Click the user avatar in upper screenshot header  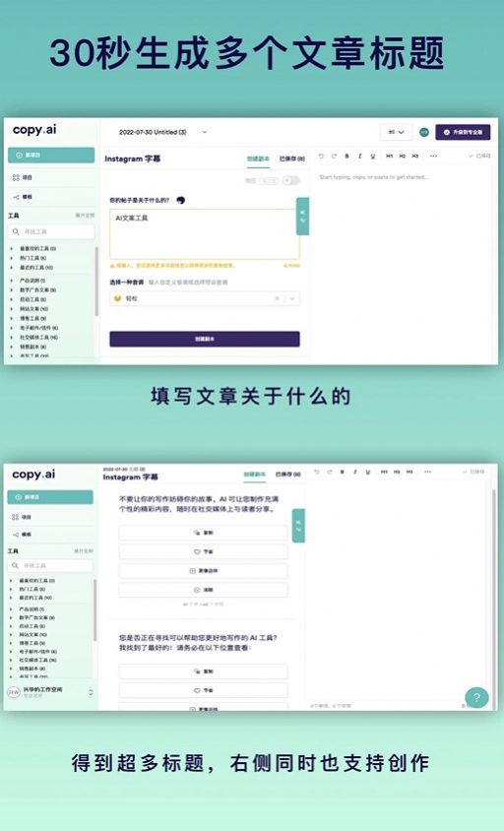pos(424,132)
